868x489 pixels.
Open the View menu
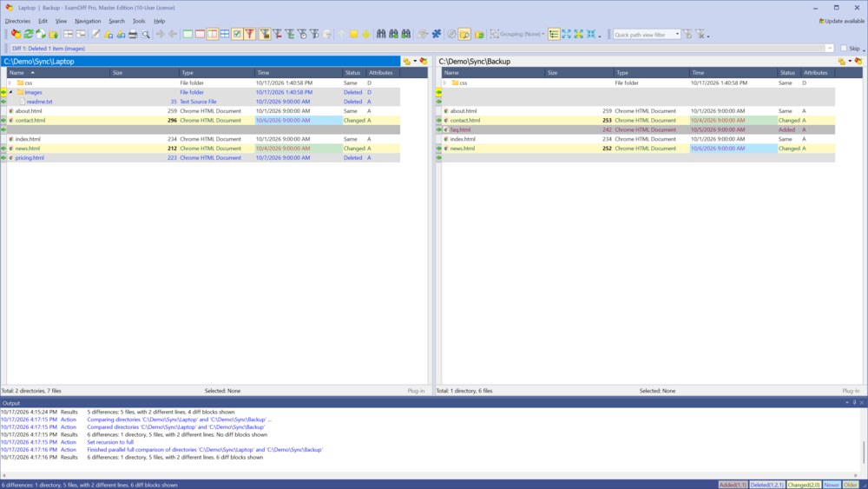click(61, 21)
